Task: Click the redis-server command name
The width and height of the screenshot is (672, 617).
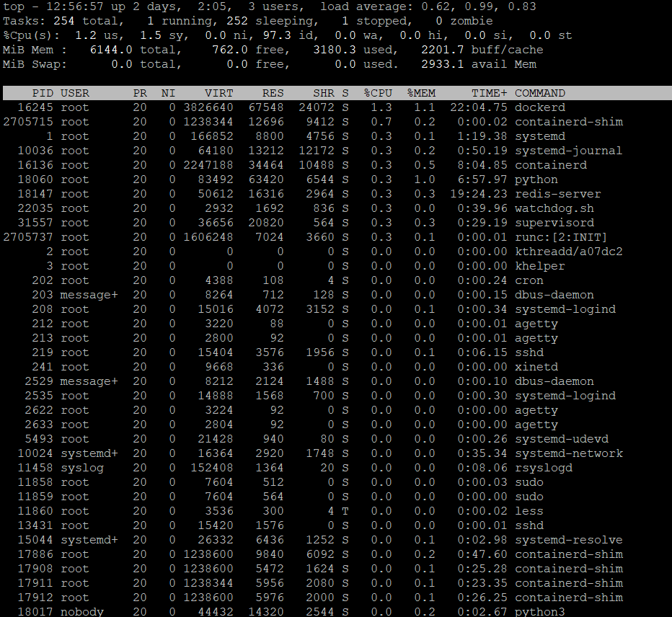Action: (557, 194)
